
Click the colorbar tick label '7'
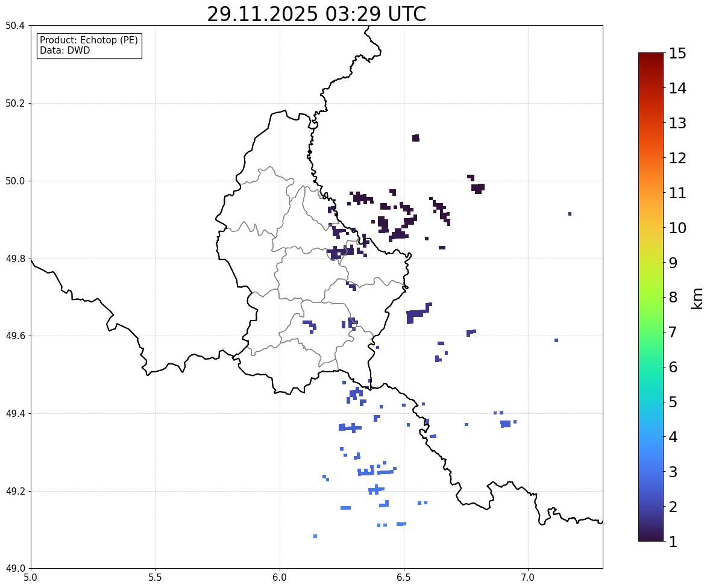point(673,332)
